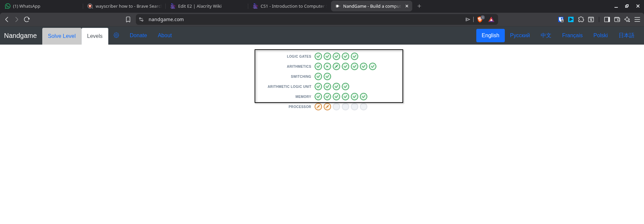Open a new browser tab
Screen dimensions: 644x224
click(x=419, y=6)
